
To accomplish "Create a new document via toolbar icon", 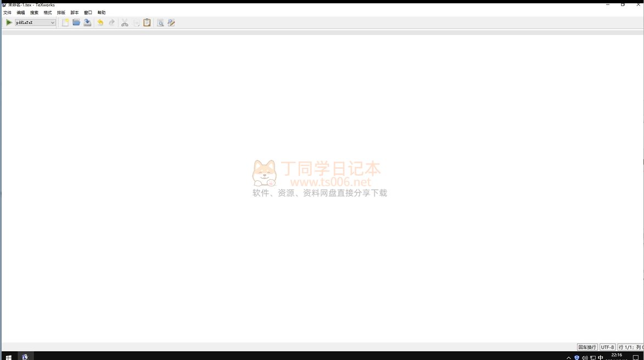I will [x=65, y=23].
